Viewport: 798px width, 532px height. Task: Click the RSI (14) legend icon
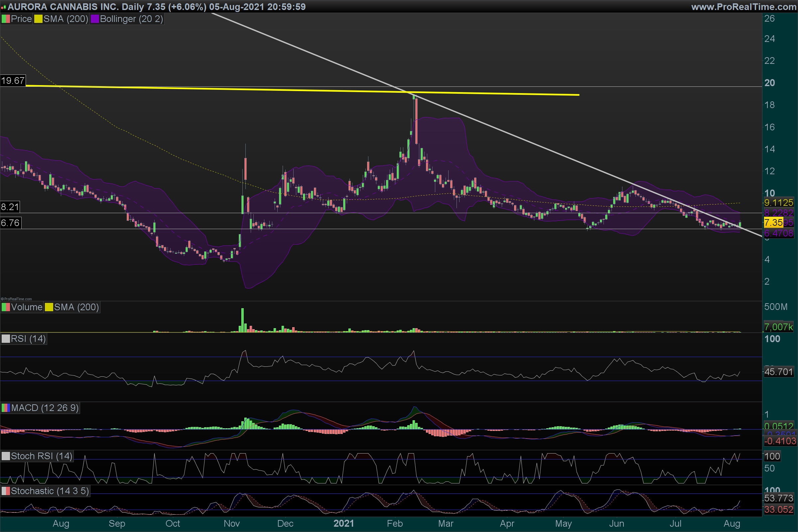point(6,339)
